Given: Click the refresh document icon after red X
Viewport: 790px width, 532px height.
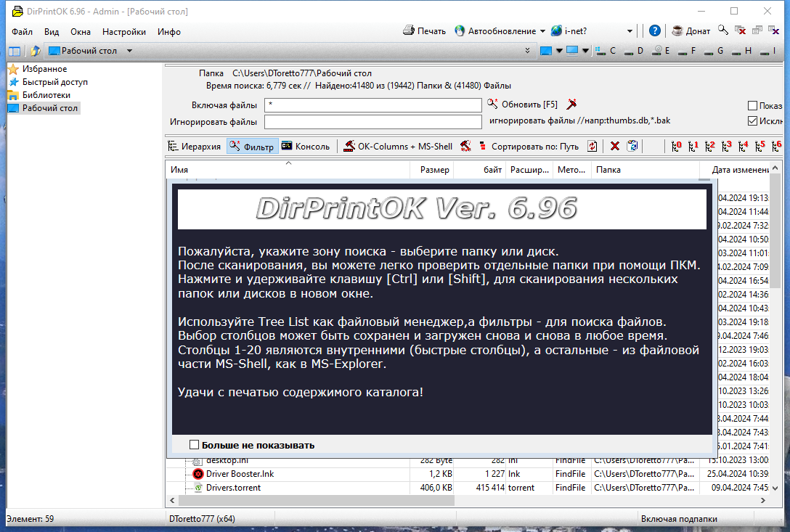Looking at the screenshot, I should pos(632,146).
